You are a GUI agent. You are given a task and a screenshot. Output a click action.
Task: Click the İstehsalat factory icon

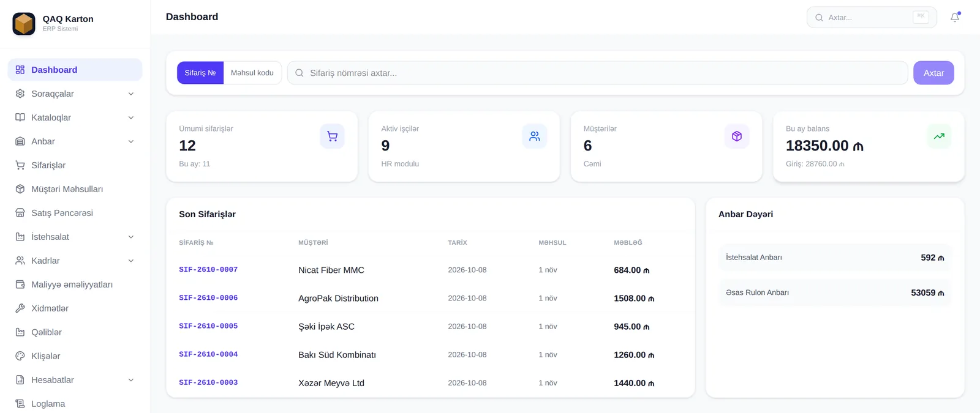click(x=20, y=237)
